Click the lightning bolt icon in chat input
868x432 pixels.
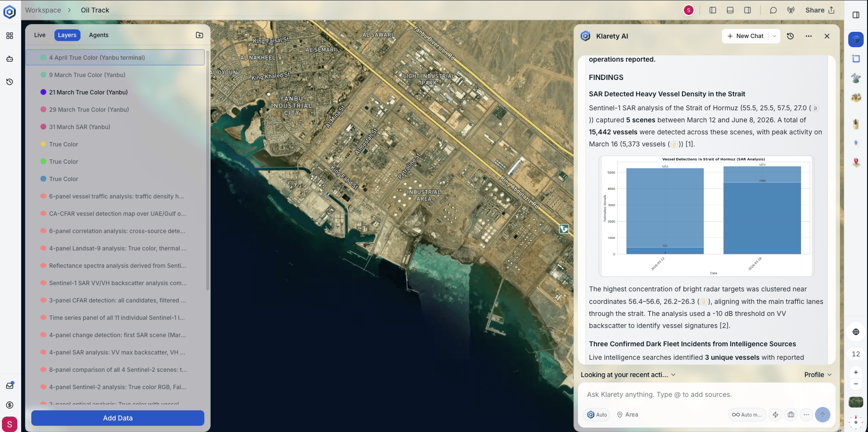point(775,415)
